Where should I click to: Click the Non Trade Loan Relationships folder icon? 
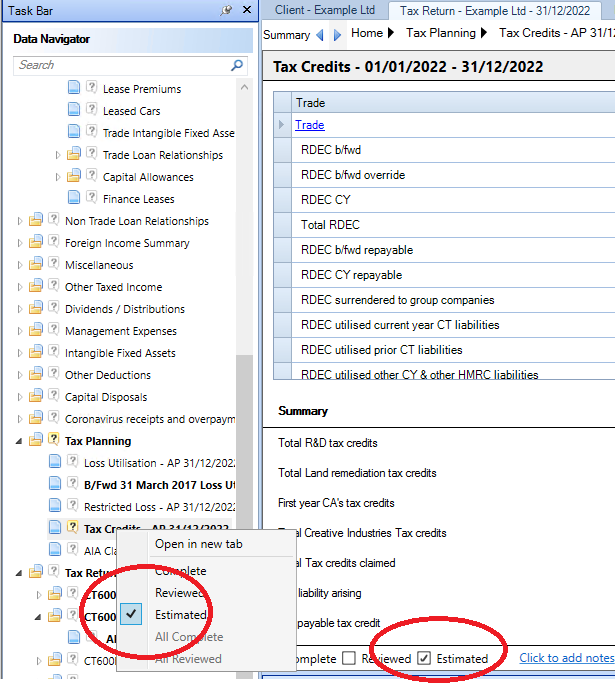36,219
